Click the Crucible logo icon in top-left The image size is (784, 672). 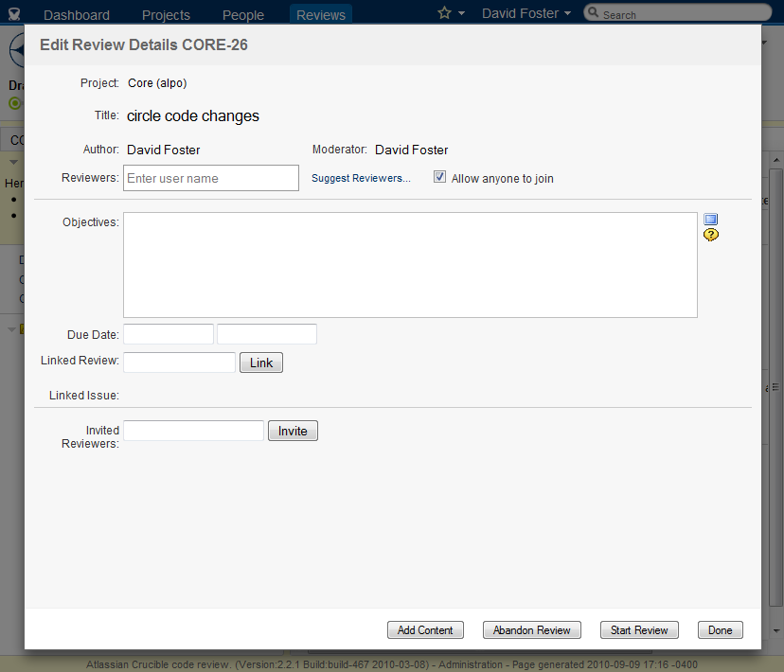14,14
